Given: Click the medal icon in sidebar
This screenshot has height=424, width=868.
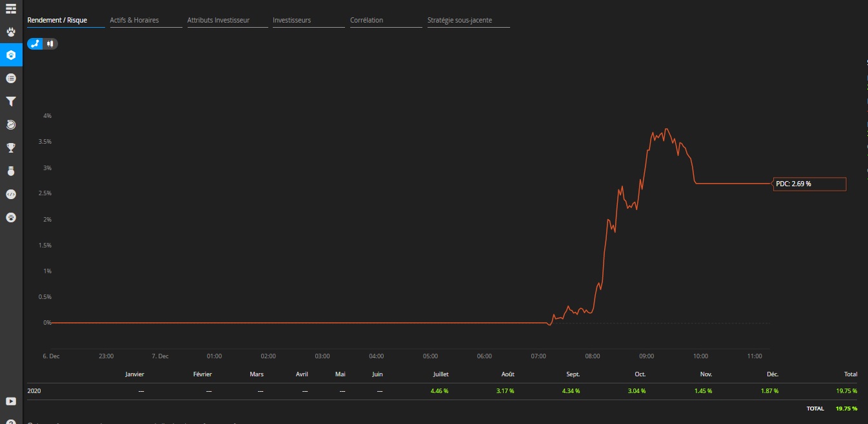Looking at the screenshot, I should (x=11, y=171).
